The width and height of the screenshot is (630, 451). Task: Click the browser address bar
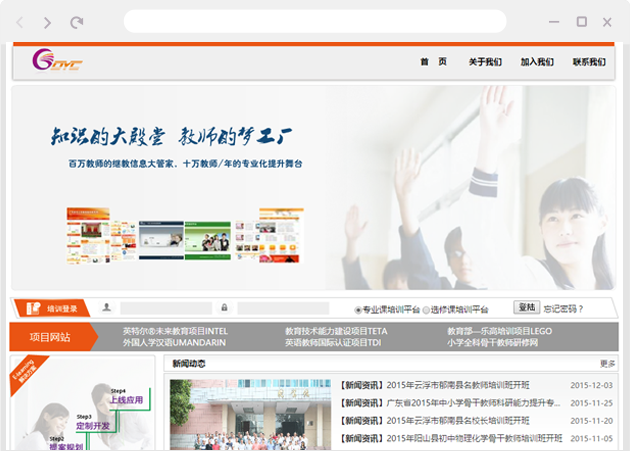click(314, 22)
